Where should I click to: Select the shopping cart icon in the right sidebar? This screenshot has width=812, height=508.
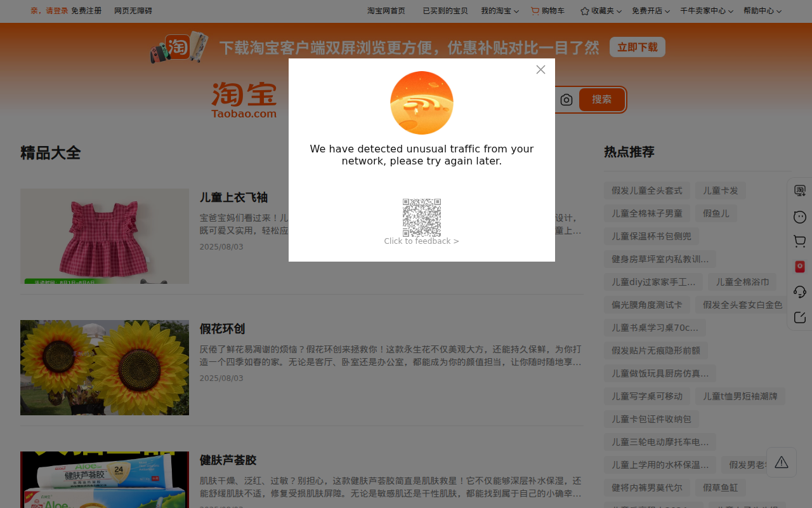[x=800, y=241]
